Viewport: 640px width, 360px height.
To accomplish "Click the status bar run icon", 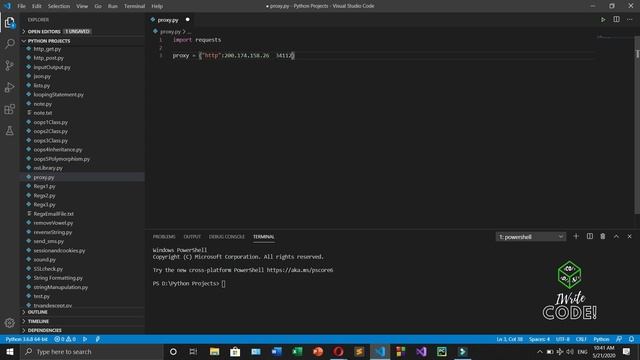I will [85, 339].
